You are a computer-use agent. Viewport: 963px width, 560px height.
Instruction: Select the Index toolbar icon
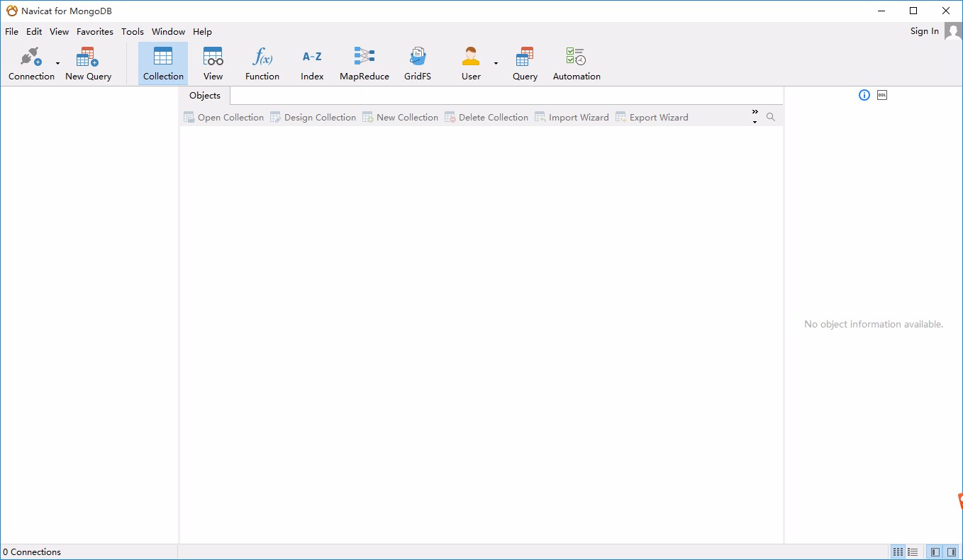pos(312,64)
